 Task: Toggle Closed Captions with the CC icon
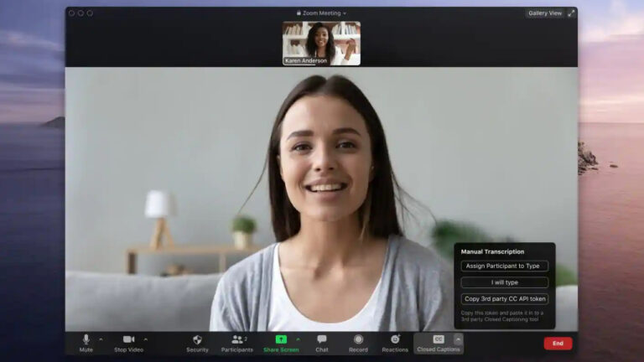tap(438, 339)
